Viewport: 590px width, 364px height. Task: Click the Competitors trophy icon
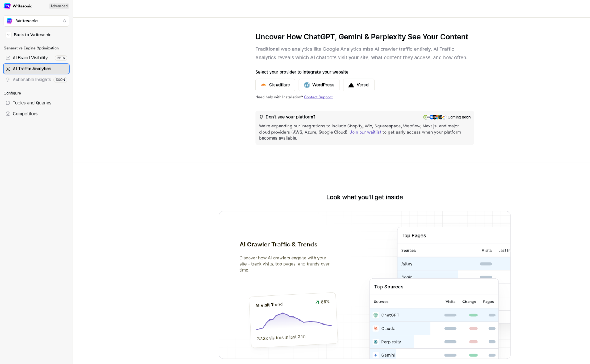point(8,114)
